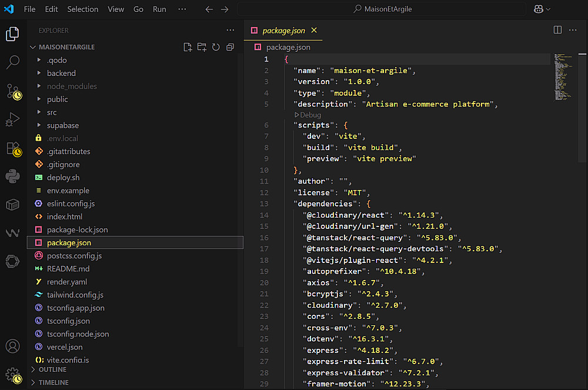Open the Extensions view

coord(13,148)
